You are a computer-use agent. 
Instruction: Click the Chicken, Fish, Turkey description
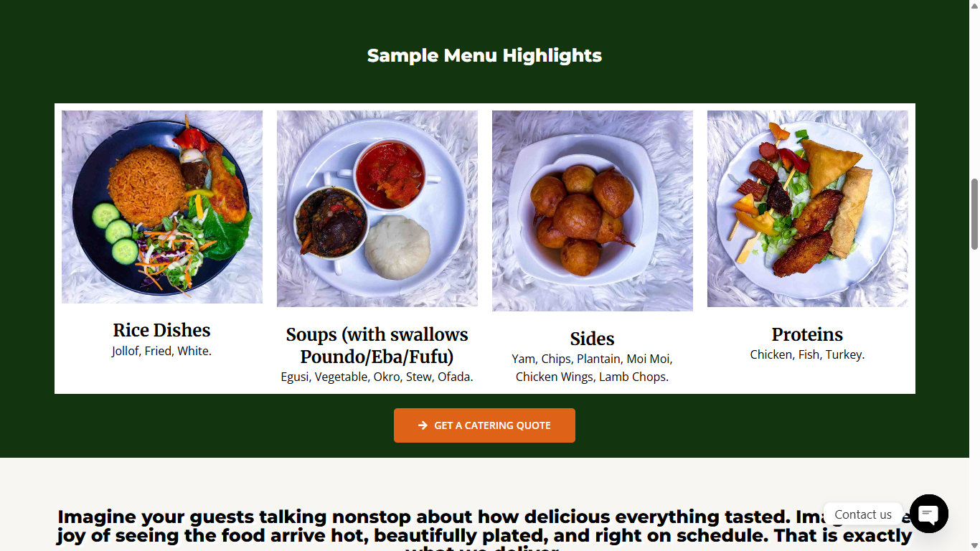808,355
